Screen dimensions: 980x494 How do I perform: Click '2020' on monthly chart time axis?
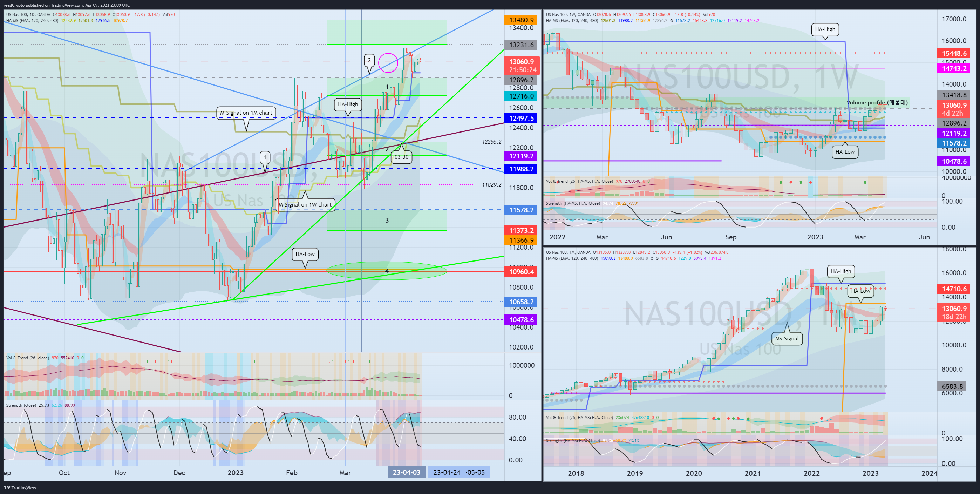tap(694, 473)
